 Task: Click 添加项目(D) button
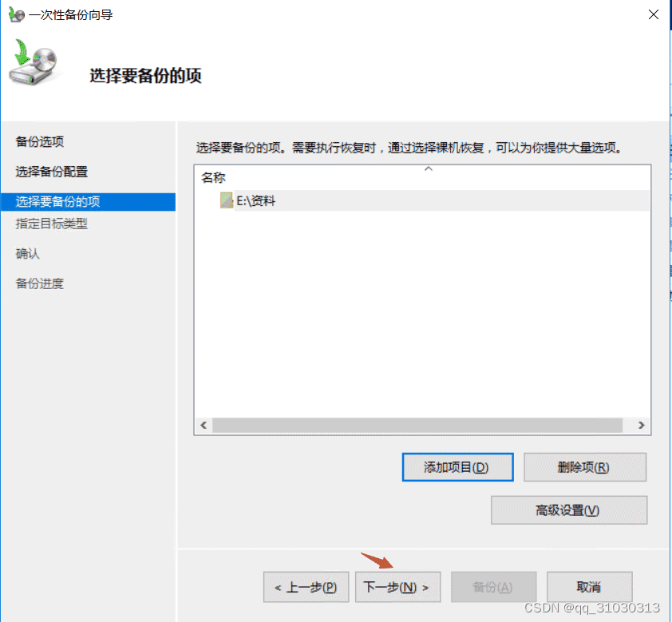click(458, 467)
